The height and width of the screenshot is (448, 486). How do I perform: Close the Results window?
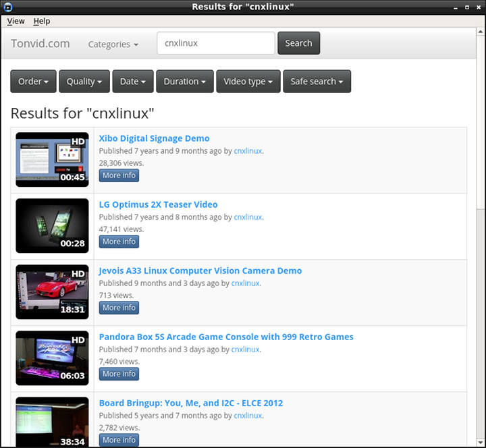[479, 7]
